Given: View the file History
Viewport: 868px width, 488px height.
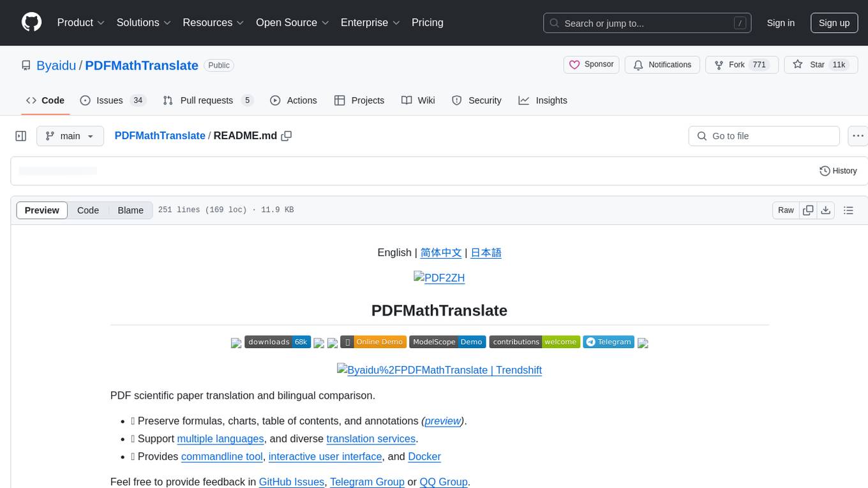Looking at the screenshot, I should pos(838,171).
